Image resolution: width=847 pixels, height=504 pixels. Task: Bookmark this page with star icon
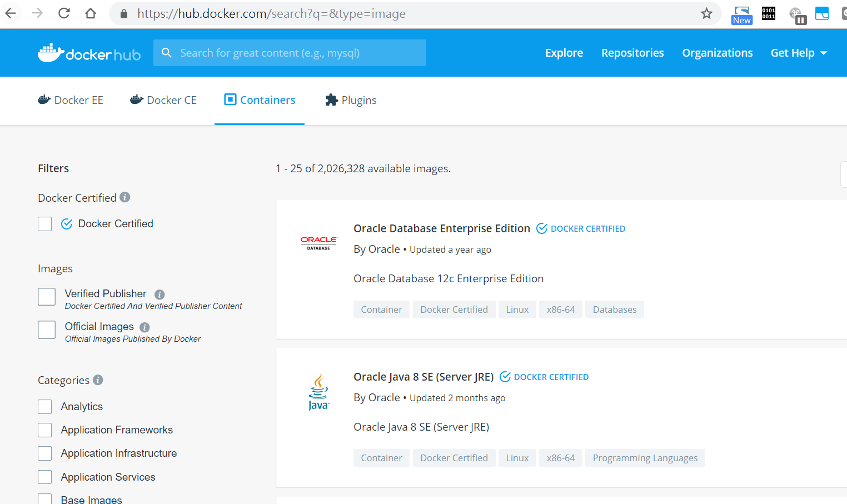click(x=706, y=13)
